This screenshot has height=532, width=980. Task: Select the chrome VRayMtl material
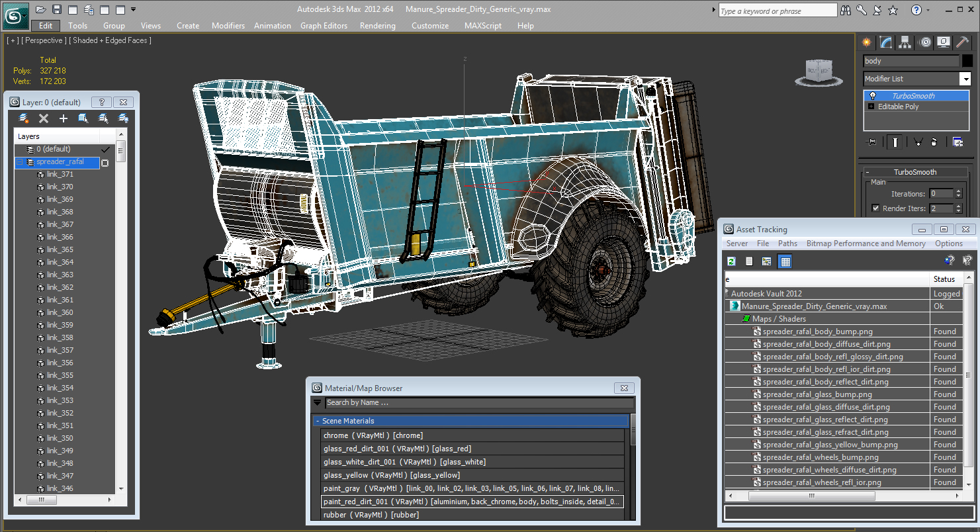tap(472, 435)
